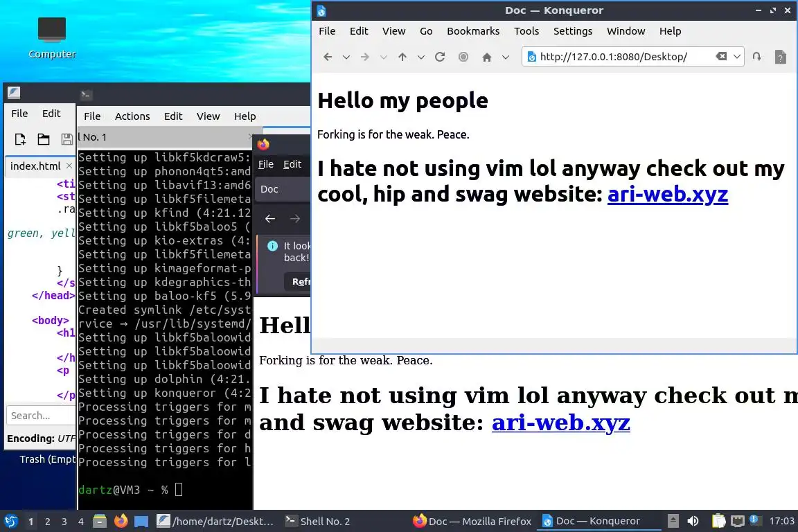Launch Firefox from taskbar quick launch

point(121,522)
